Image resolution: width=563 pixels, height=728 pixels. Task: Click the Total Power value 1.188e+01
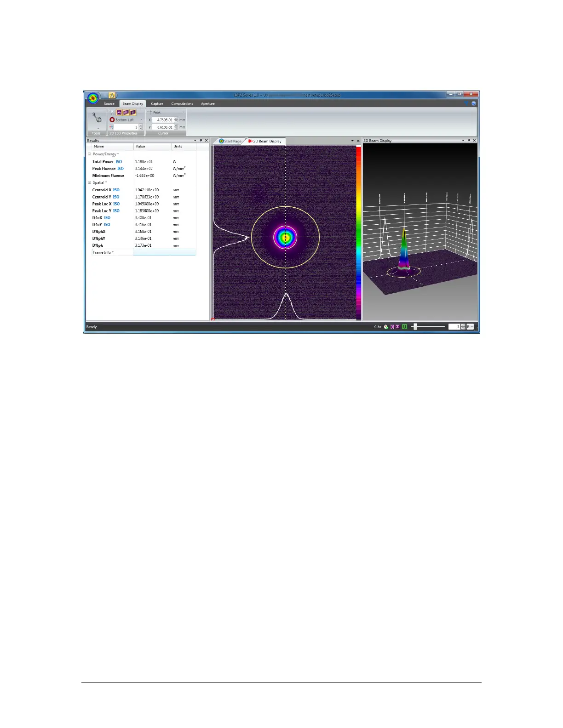pos(144,162)
